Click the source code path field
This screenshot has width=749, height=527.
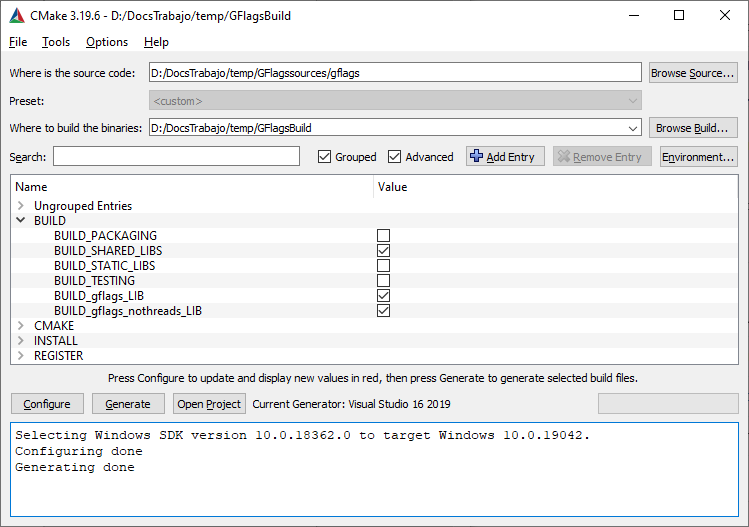[395, 73]
